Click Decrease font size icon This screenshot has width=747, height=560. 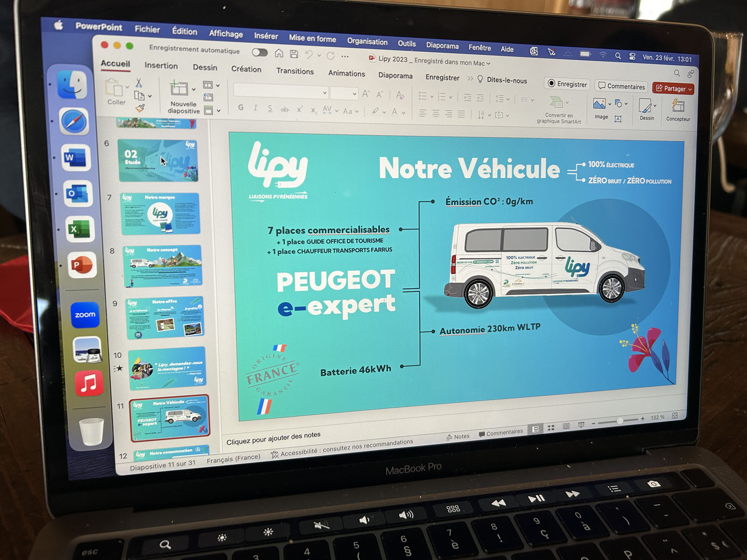click(380, 94)
